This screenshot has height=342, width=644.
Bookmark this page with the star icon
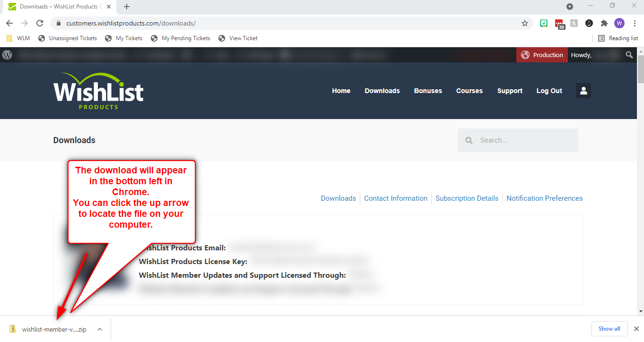pyautogui.click(x=524, y=23)
